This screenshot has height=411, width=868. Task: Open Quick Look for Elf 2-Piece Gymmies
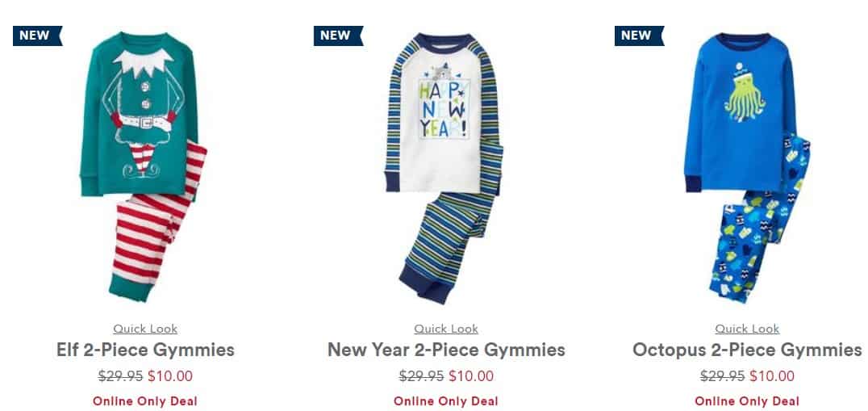tap(145, 329)
